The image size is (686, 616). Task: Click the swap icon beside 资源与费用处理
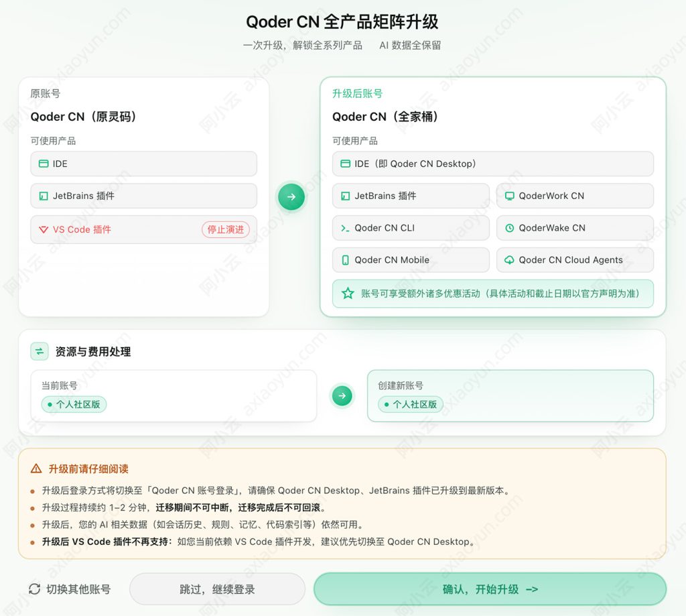[40, 351]
